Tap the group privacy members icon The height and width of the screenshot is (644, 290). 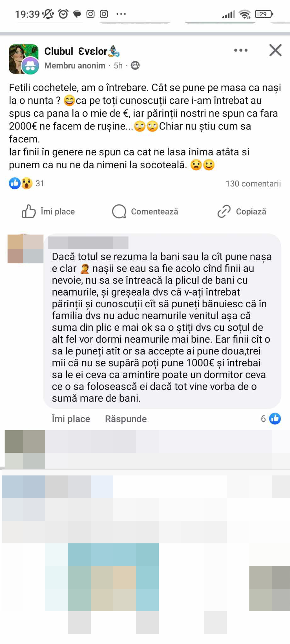pos(135,65)
